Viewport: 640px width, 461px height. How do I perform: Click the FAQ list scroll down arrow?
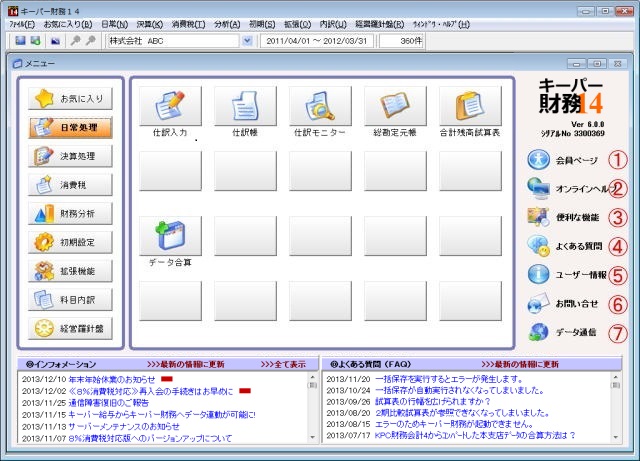pyautogui.click(x=616, y=438)
